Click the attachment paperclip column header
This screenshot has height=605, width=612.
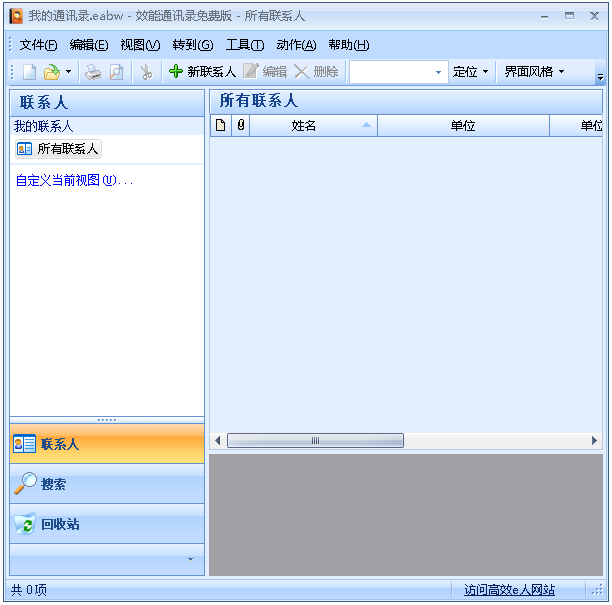pyautogui.click(x=241, y=126)
